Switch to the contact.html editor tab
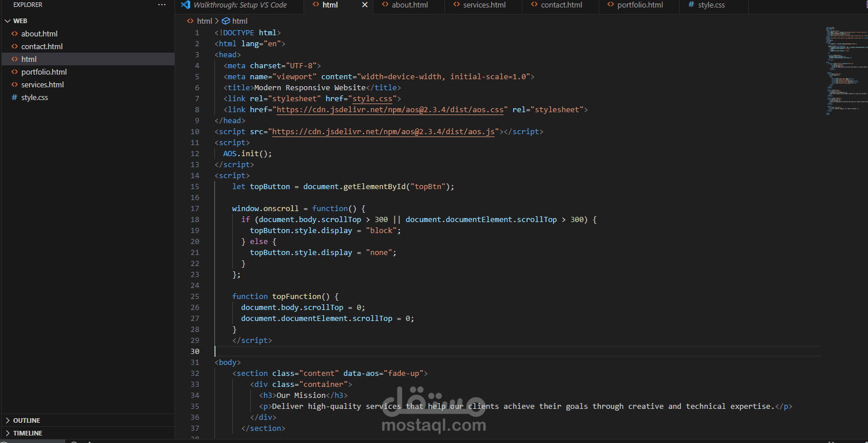 pos(561,5)
